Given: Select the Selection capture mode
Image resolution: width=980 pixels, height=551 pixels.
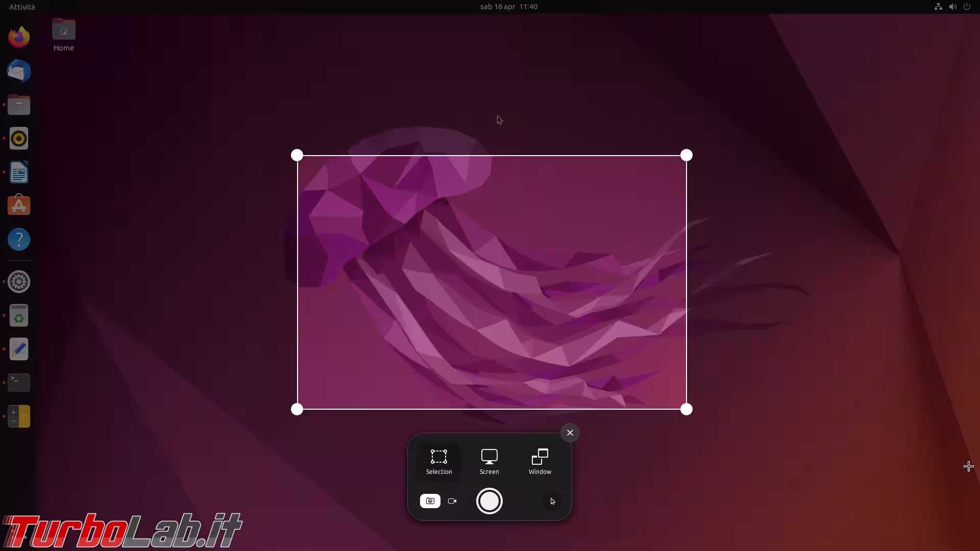Looking at the screenshot, I should click(x=439, y=461).
